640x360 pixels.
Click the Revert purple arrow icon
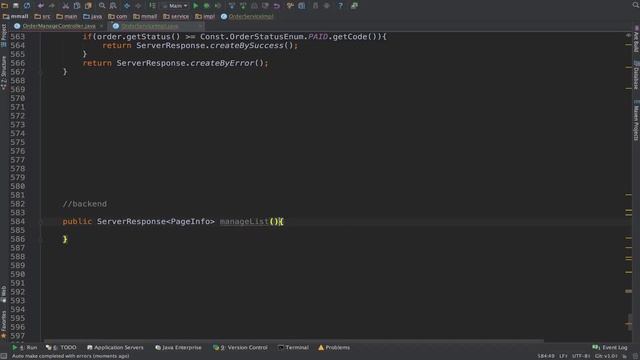click(x=276, y=6)
